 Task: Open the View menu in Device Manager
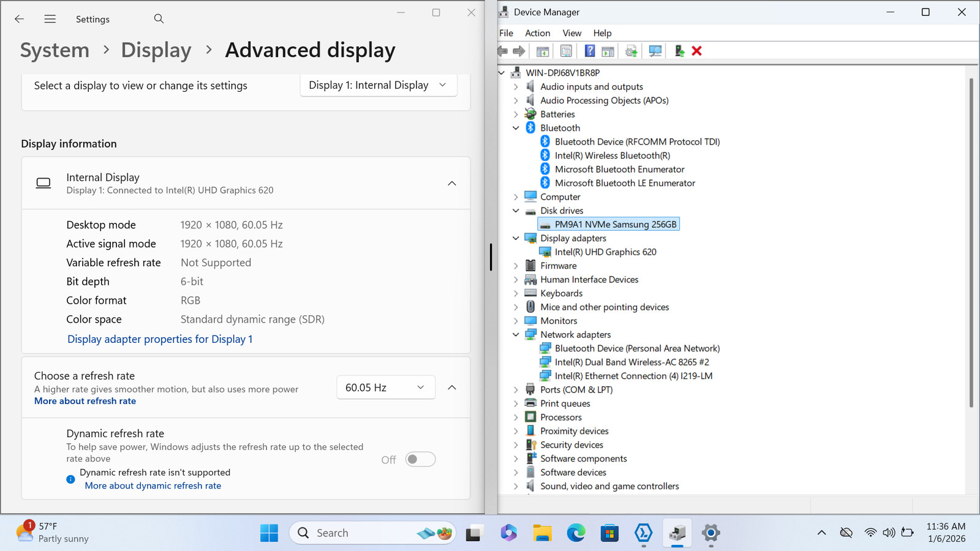572,33
